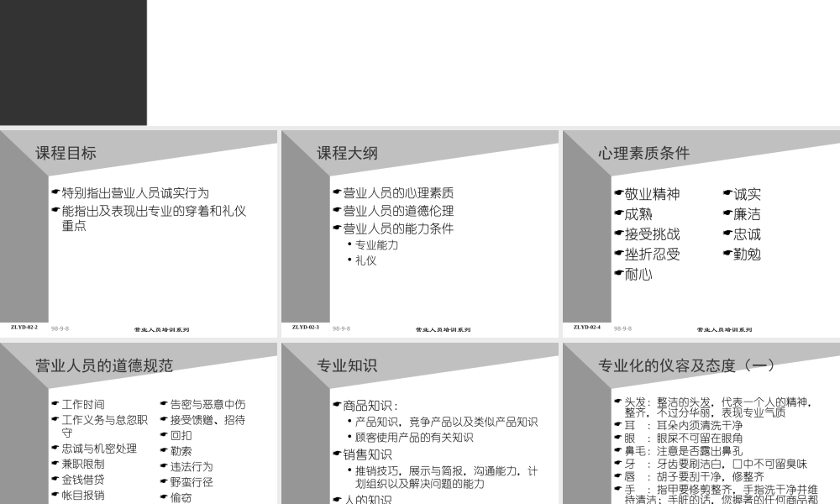Click footer 营业人员培训系列 on 课程大纲 slide
840x504 pixels.
point(443,330)
